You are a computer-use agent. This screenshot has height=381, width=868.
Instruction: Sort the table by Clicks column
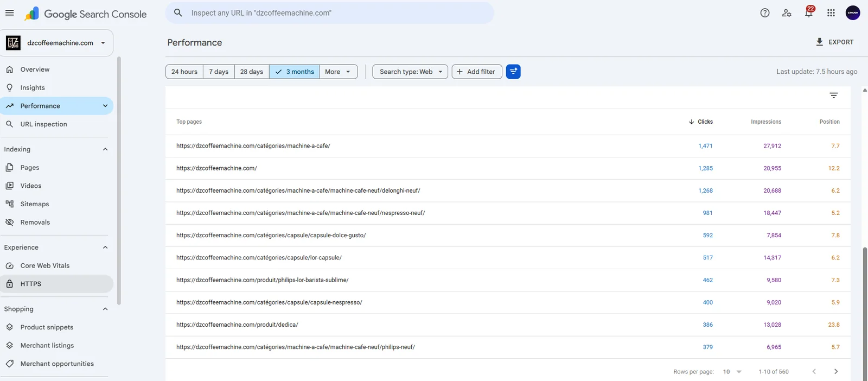pyautogui.click(x=701, y=122)
